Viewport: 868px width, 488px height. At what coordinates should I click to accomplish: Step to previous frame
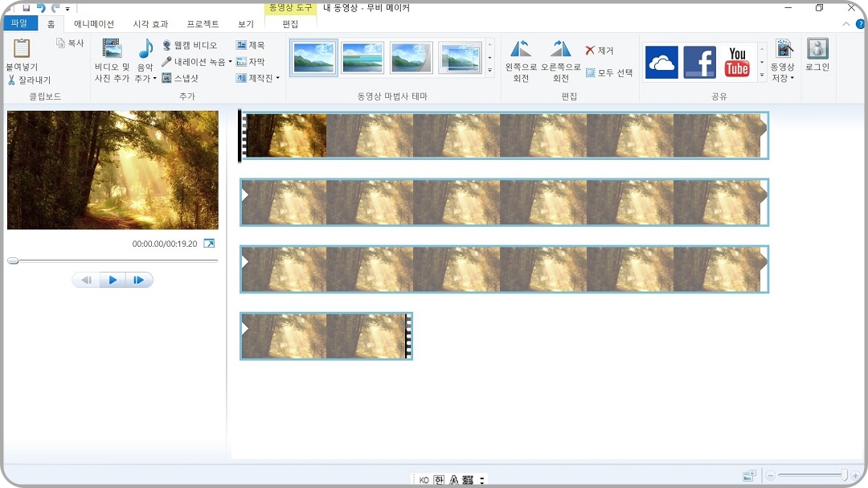pyautogui.click(x=86, y=280)
